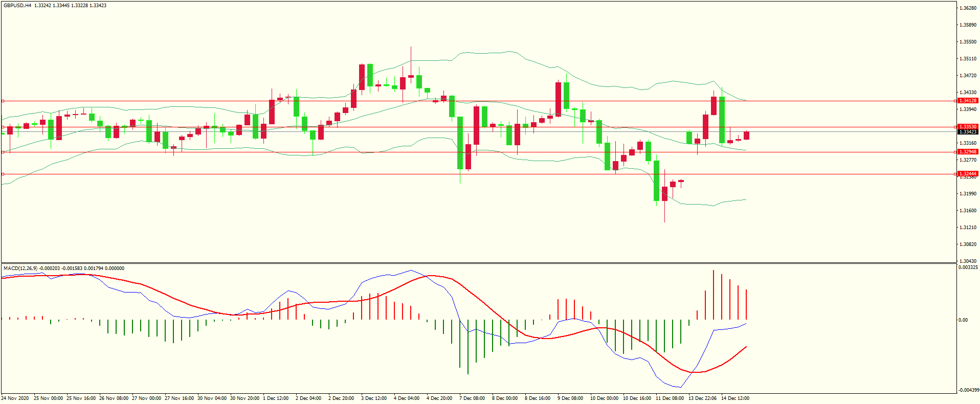The height and width of the screenshot is (404, 980).
Task: Click the 4 Dec 20:00 time label
Action: 439,398
